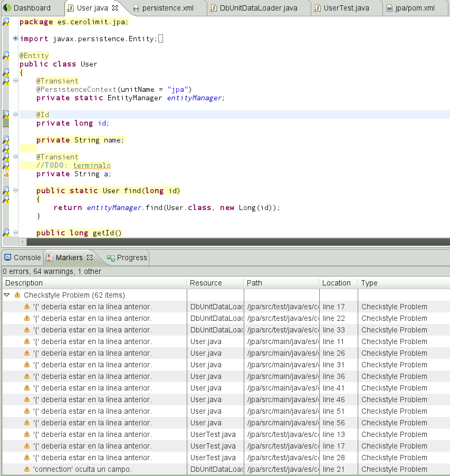This screenshot has width=450, height=476.
Task: Open the Console view tab
Action: point(23,258)
